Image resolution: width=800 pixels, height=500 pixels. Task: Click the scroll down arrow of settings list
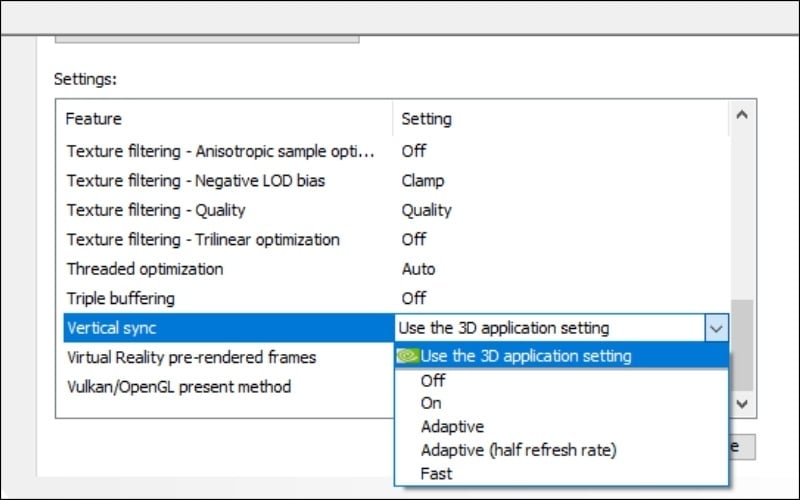tap(741, 402)
